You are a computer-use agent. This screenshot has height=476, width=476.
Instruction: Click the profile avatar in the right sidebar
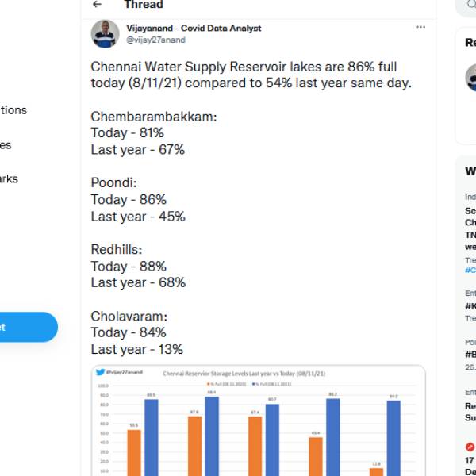coord(470,78)
